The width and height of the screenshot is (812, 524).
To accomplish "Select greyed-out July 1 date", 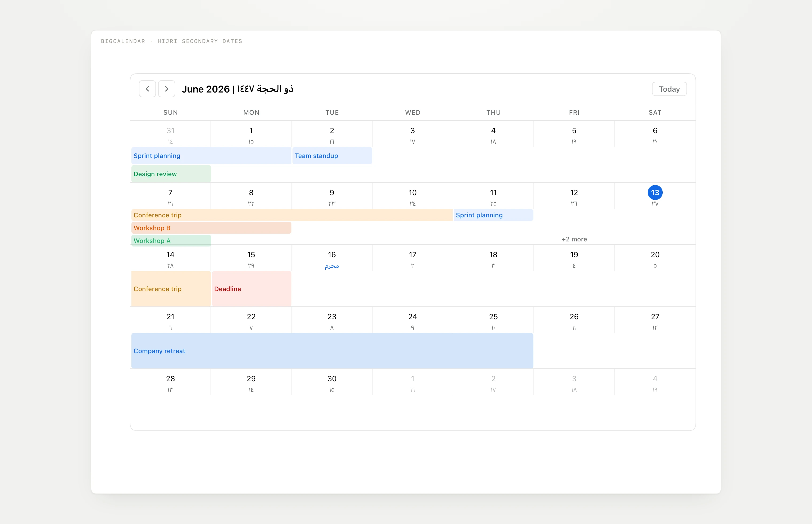I will pyautogui.click(x=412, y=379).
